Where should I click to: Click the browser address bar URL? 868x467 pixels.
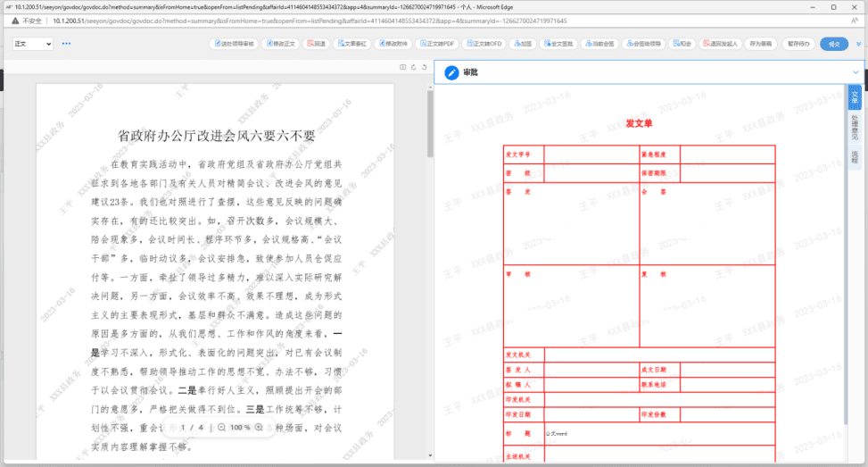[310, 21]
